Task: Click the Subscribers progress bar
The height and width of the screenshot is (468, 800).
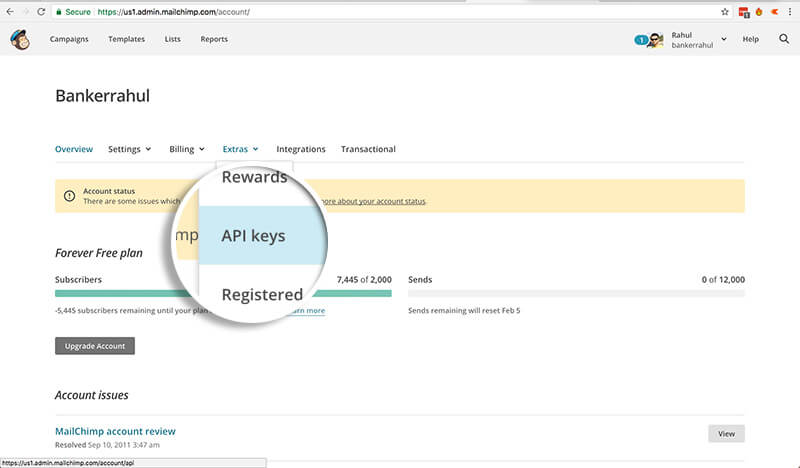Action: (223, 293)
